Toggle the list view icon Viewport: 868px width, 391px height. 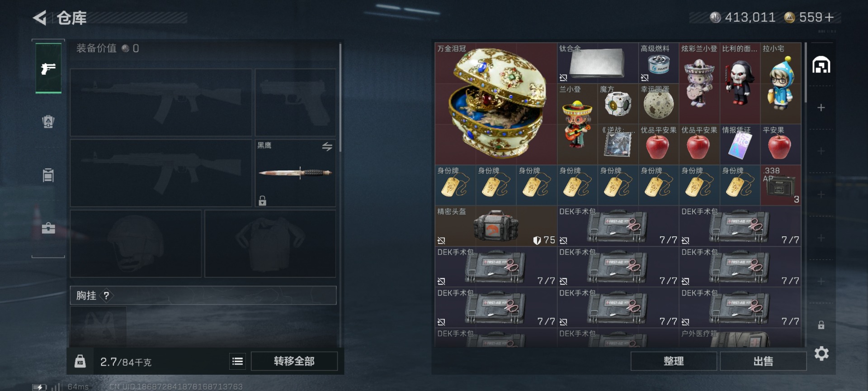237,361
